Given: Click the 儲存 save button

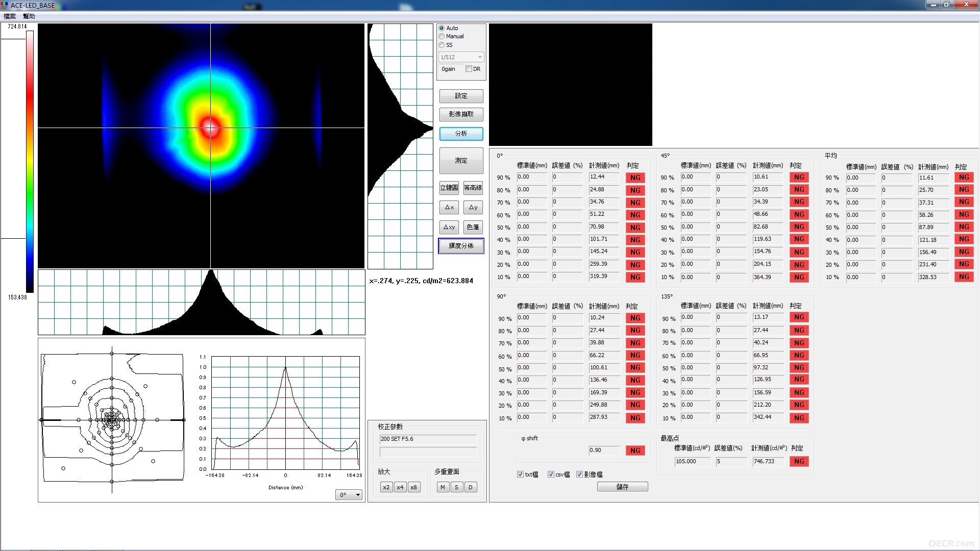Looking at the screenshot, I should point(623,487).
